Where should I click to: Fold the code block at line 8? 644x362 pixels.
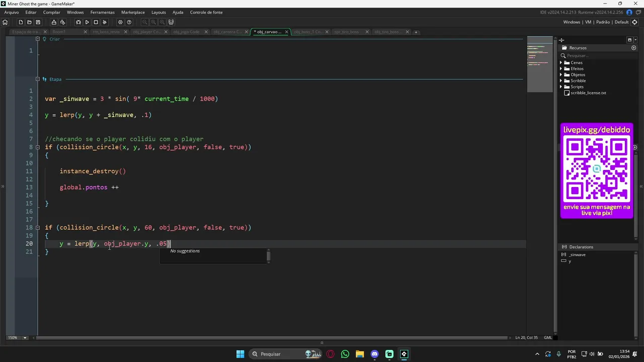coord(38,147)
